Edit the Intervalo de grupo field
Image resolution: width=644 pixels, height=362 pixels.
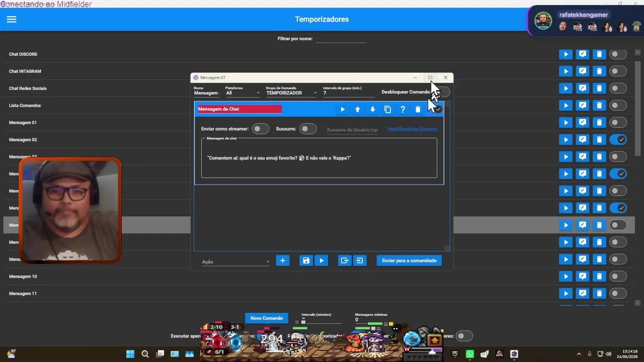click(x=349, y=93)
